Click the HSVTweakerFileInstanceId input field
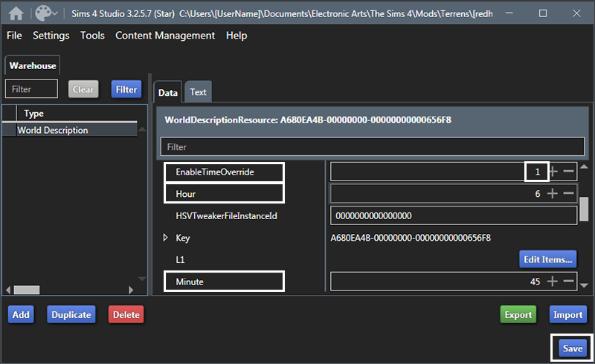595x364 pixels. pyautogui.click(x=454, y=216)
